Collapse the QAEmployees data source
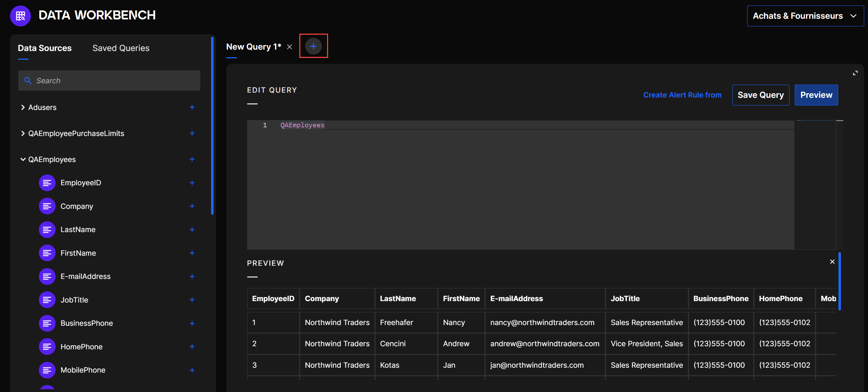Image resolution: width=868 pixels, height=392 pixels. (x=23, y=159)
